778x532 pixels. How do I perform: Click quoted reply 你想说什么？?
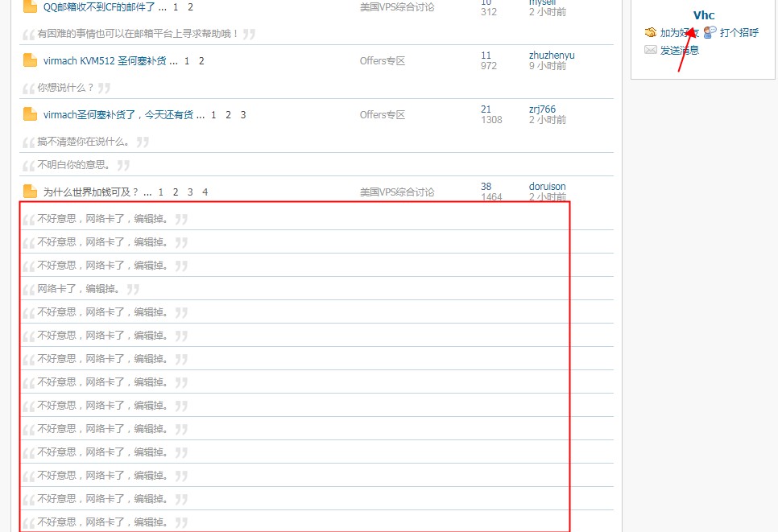(x=66, y=88)
